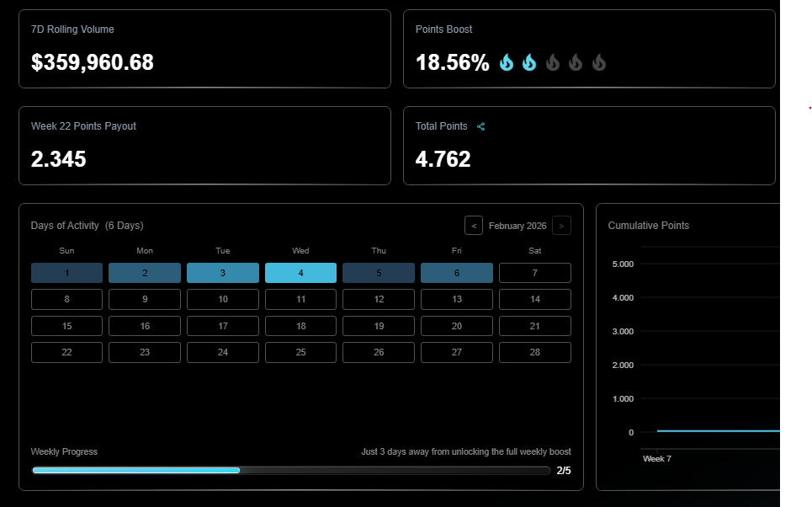This screenshot has width=812, height=507.
Task: Go to previous month with left chevron
Action: pyautogui.click(x=473, y=225)
